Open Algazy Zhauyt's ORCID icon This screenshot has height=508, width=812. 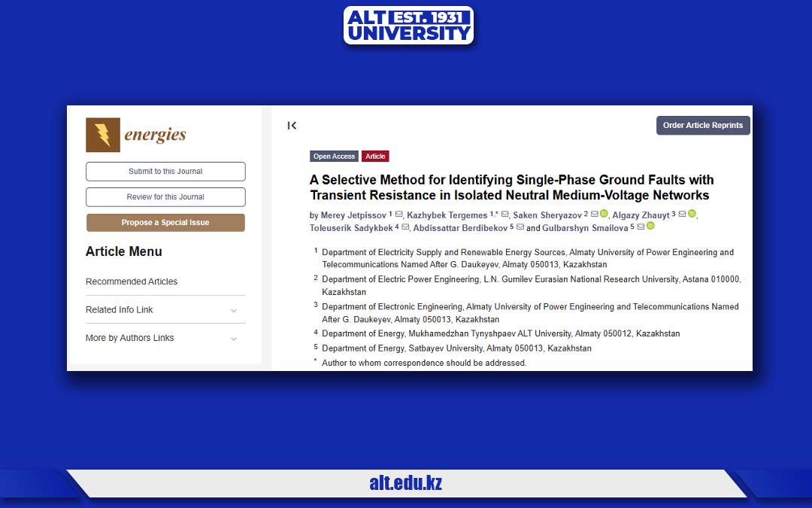pos(692,214)
